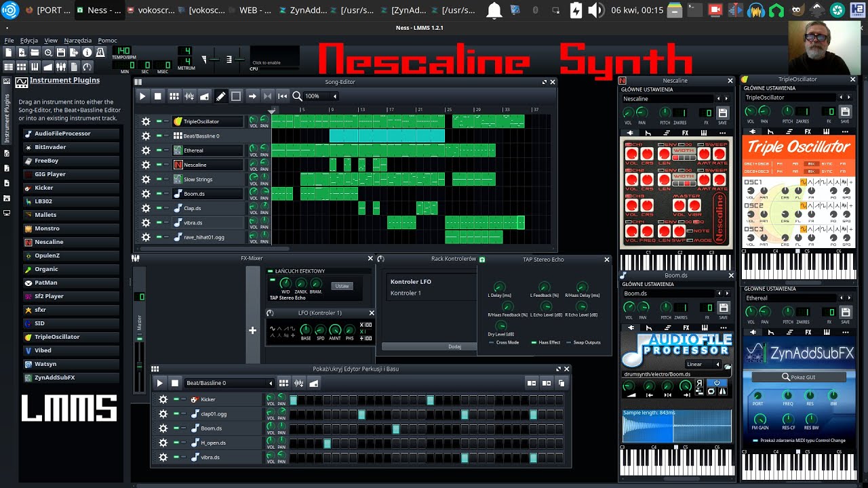Click the tempo 140 BPM display
The width and height of the screenshot is (868, 488).
[123, 52]
